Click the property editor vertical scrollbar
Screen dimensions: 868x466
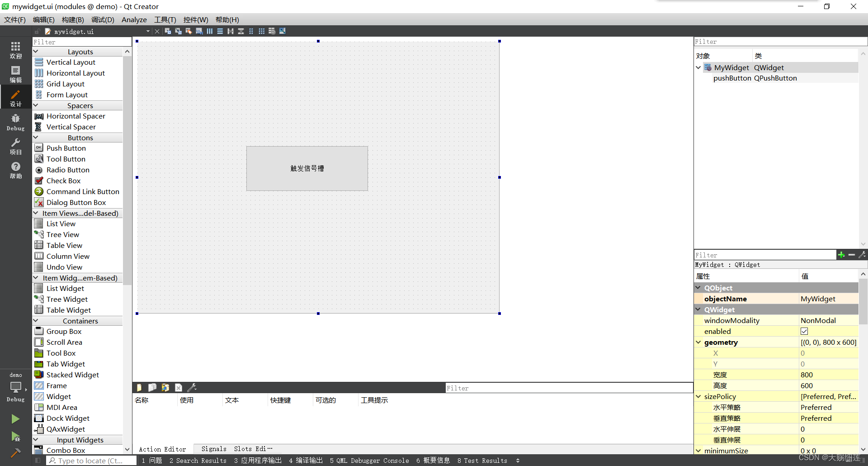coord(863,301)
